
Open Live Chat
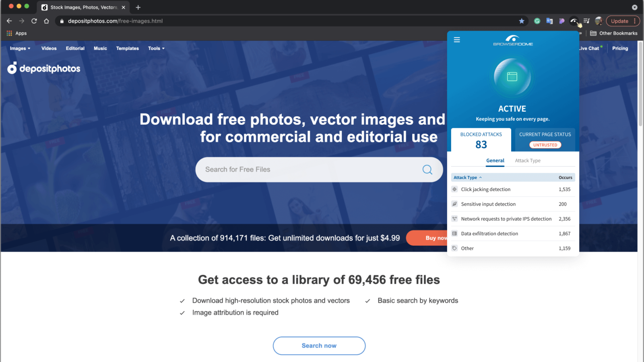[590, 48]
